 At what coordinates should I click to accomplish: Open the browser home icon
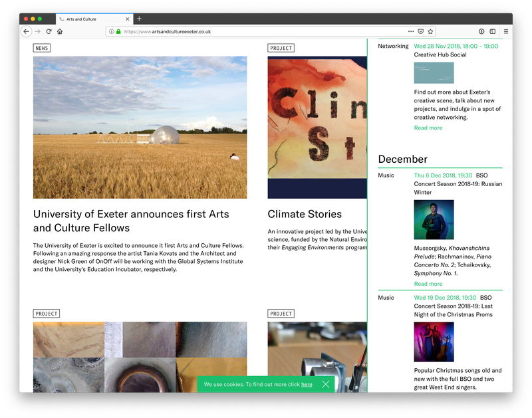click(x=60, y=31)
